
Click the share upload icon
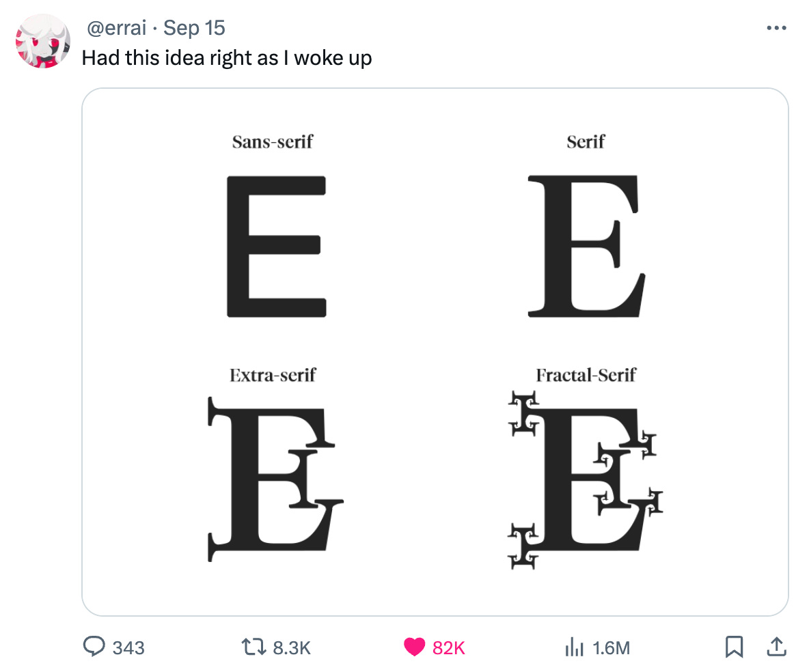(x=776, y=646)
